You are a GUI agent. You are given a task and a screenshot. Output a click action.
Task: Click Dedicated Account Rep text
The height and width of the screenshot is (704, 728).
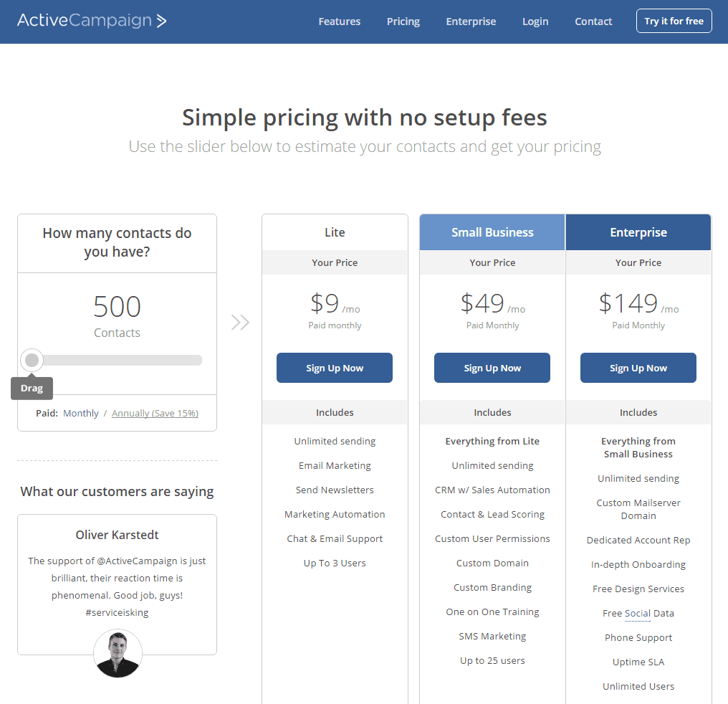click(x=638, y=540)
